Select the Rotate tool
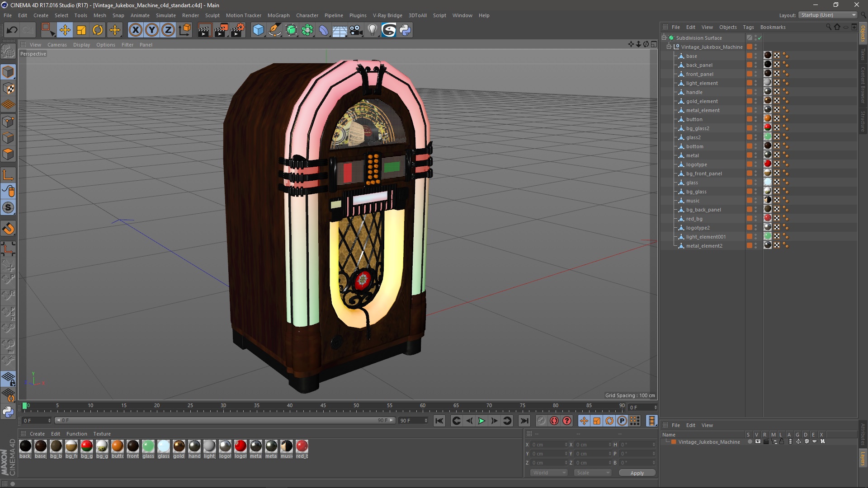Viewport: 868px width, 488px height. click(98, 30)
